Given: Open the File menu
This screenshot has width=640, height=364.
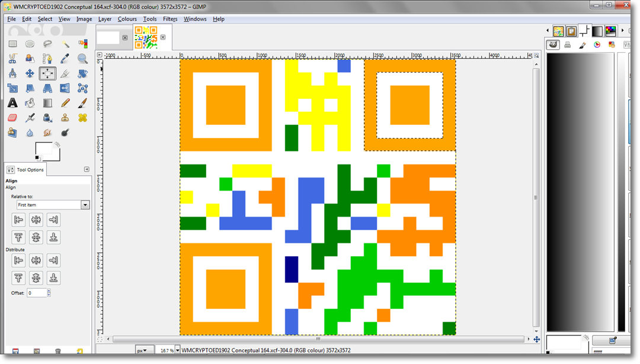Looking at the screenshot, I should [11, 19].
